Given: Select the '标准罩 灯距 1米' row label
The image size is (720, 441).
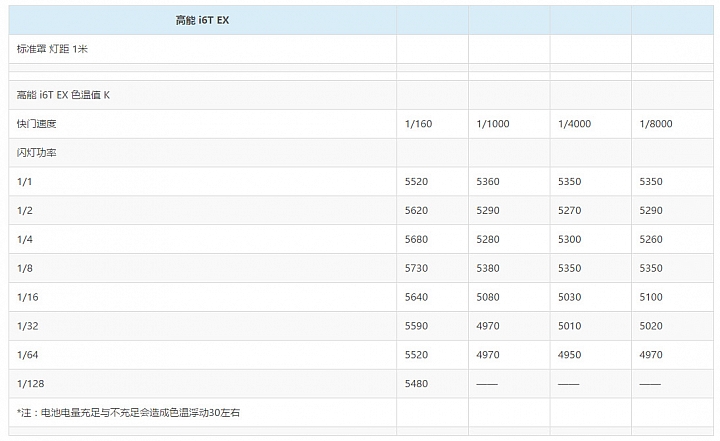Looking at the screenshot, I should [52, 49].
